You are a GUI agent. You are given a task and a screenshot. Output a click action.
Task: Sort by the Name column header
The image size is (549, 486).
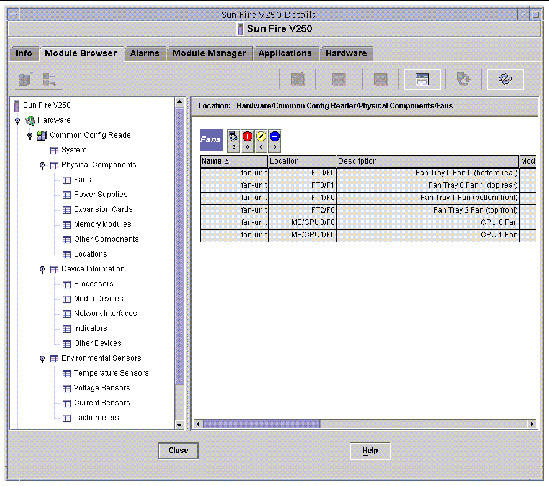click(234, 161)
